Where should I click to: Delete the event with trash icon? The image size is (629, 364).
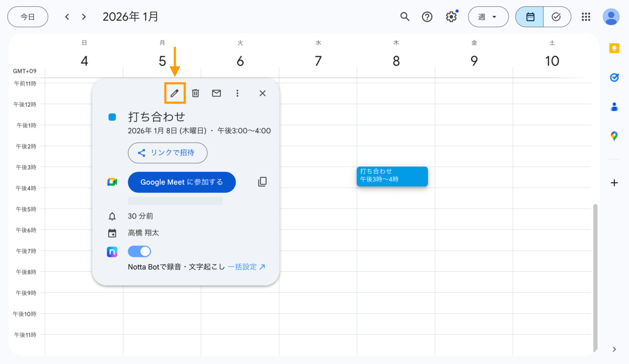[196, 93]
